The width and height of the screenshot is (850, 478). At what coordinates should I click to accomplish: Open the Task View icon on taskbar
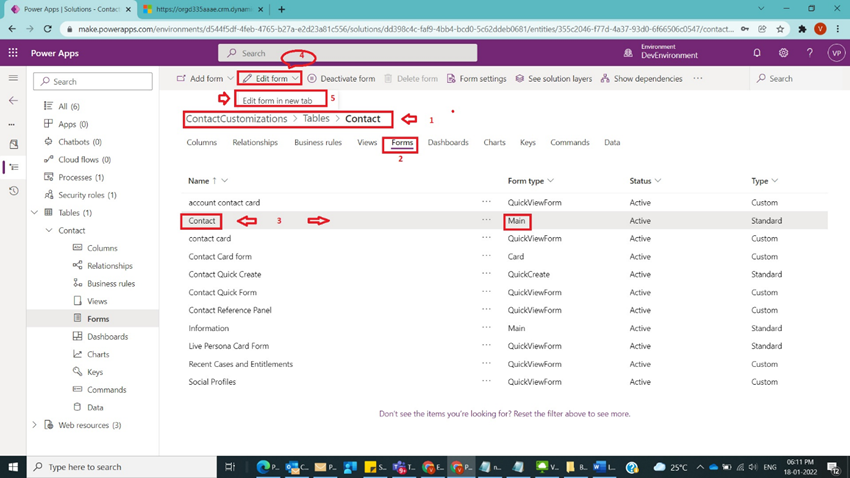tap(230, 467)
